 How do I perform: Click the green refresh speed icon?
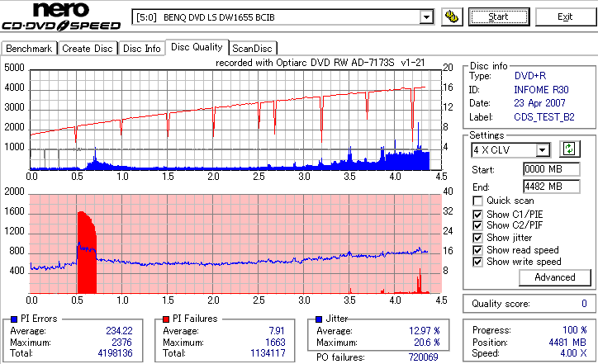pos(569,149)
